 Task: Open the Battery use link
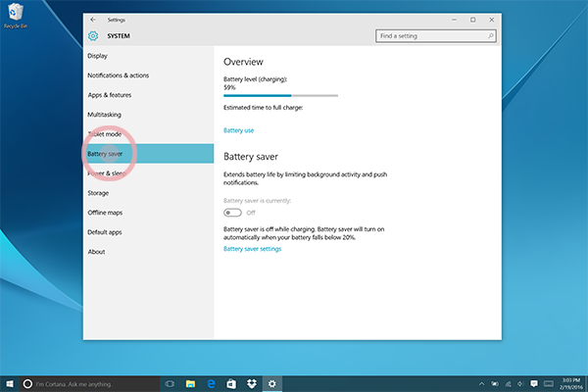[238, 130]
